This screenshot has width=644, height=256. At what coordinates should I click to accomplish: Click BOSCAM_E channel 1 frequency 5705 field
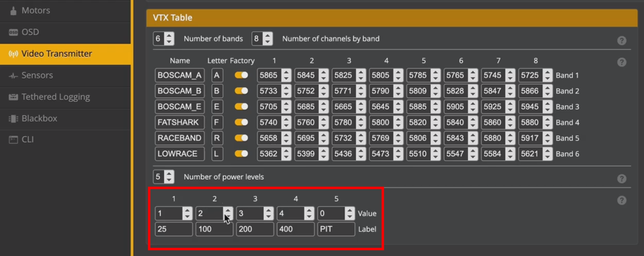click(x=268, y=107)
